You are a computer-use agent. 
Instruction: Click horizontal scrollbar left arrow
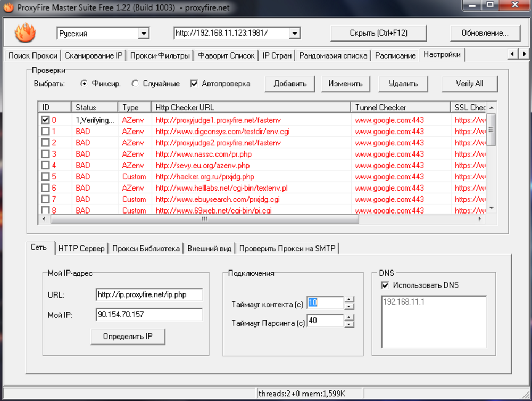(x=44, y=219)
